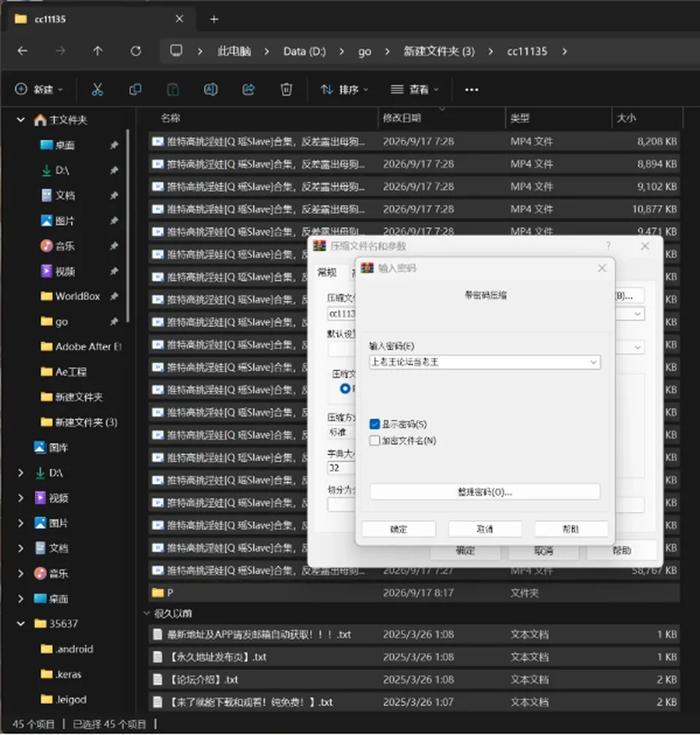Sort by 类型 column header
700x735 pixels.
coord(519,118)
